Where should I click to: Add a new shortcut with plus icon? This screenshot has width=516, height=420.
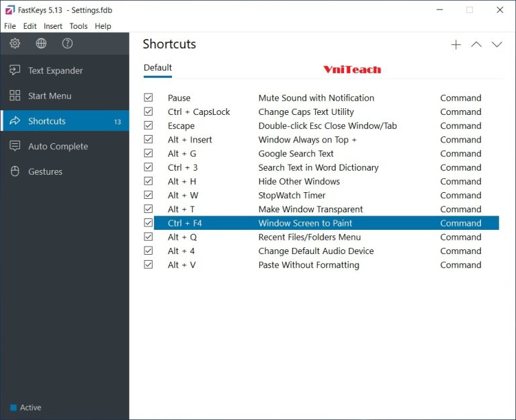[x=456, y=45]
